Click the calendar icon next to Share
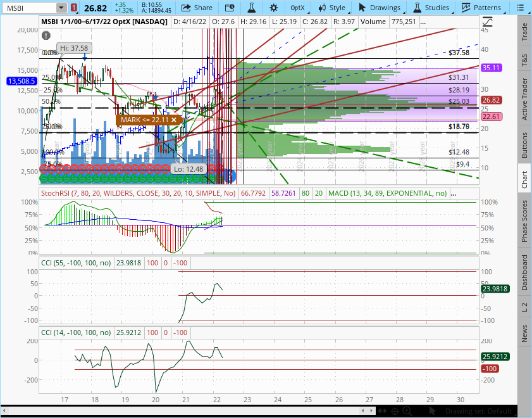Screen dimensions: 532x418 [229, 8]
